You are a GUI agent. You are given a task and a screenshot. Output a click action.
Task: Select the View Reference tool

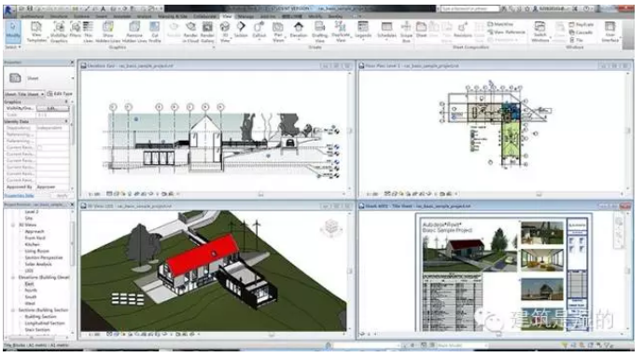click(507, 32)
